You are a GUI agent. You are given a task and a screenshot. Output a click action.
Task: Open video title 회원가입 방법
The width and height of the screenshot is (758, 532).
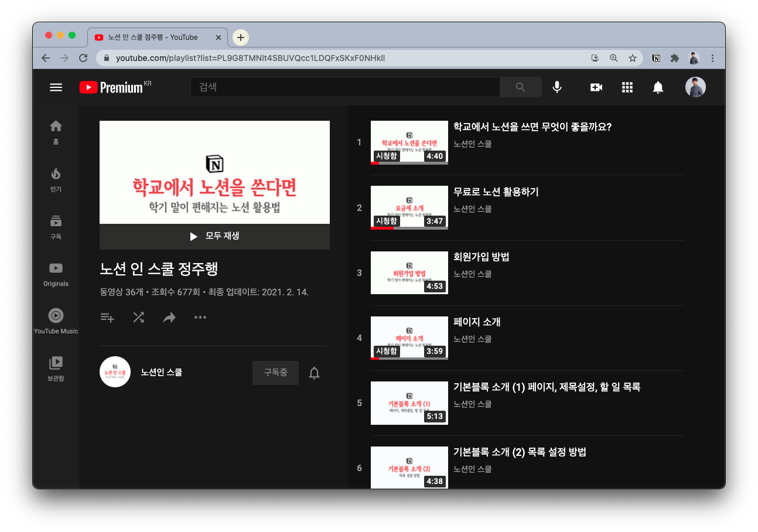click(481, 257)
